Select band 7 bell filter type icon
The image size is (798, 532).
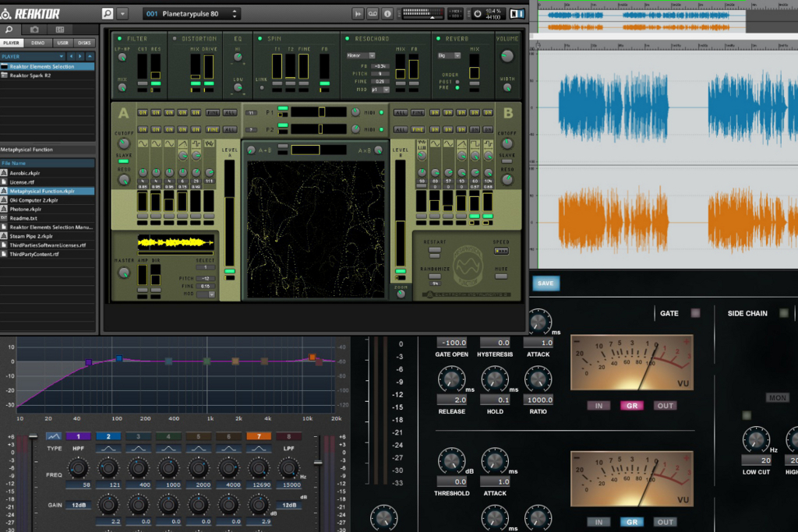258,449
